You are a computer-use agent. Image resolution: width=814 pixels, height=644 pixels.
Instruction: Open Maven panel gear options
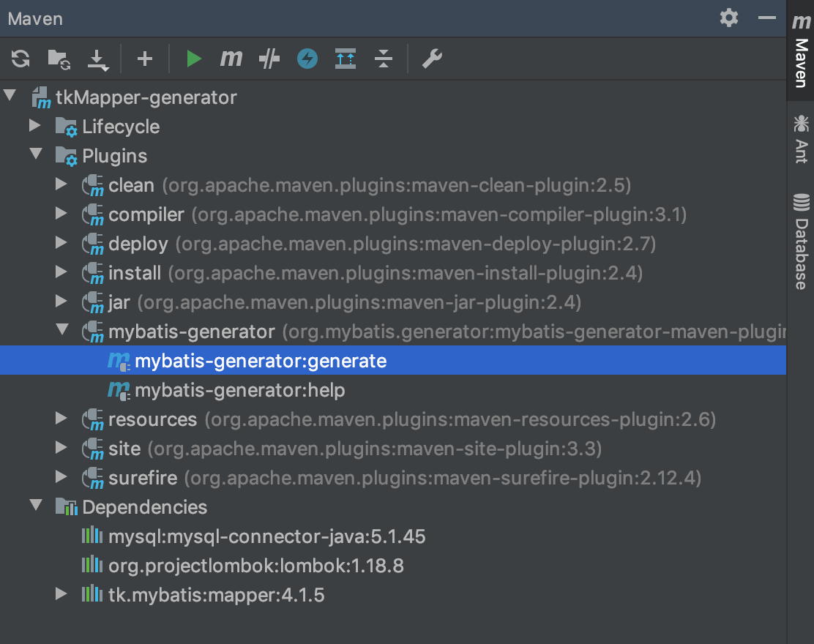click(729, 18)
